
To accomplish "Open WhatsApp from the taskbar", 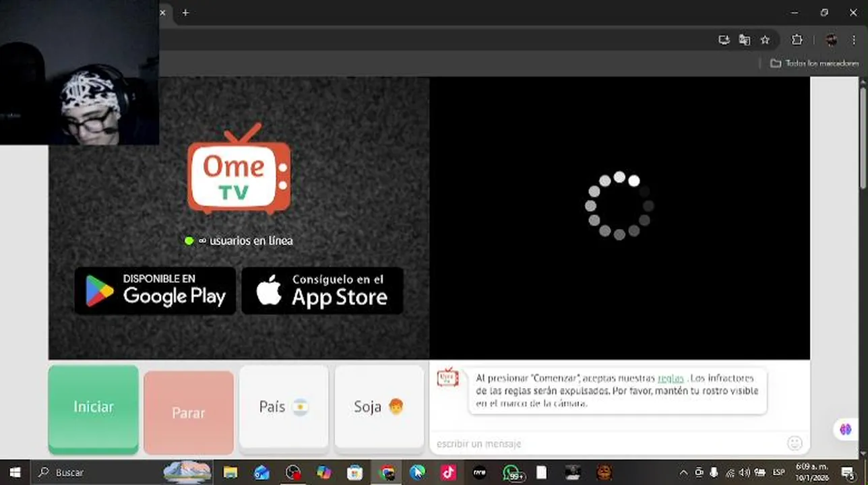I will (512, 472).
